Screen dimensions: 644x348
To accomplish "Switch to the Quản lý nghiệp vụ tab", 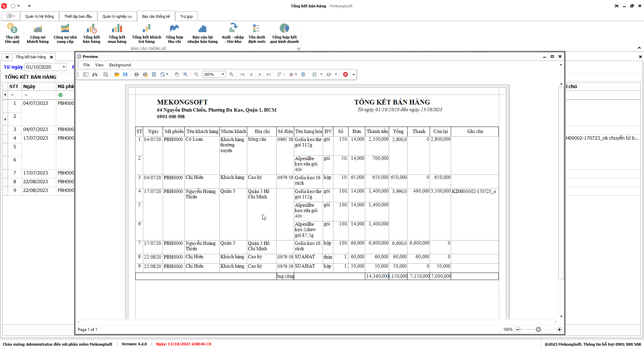I will 117,16.
